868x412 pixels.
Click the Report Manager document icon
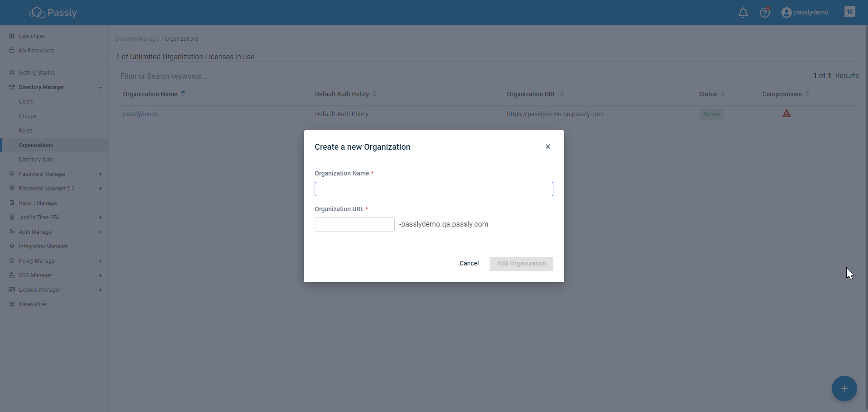tap(12, 203)
